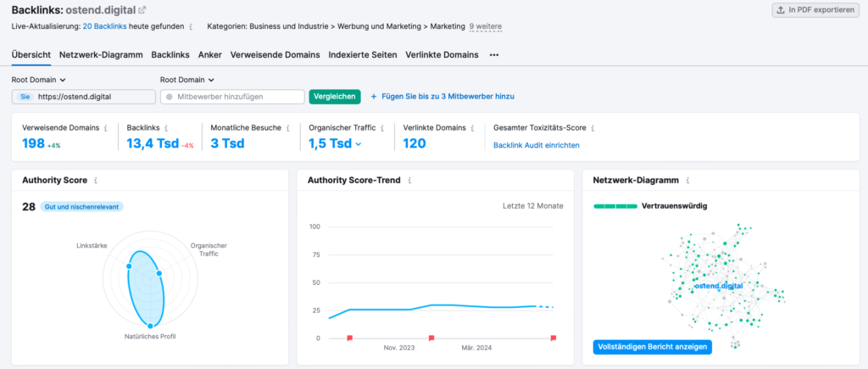This screenshot has width=868, height=369.
Task: Click info icon next to Netzwerk-Diagramm heading
Action: pos(687,181)
